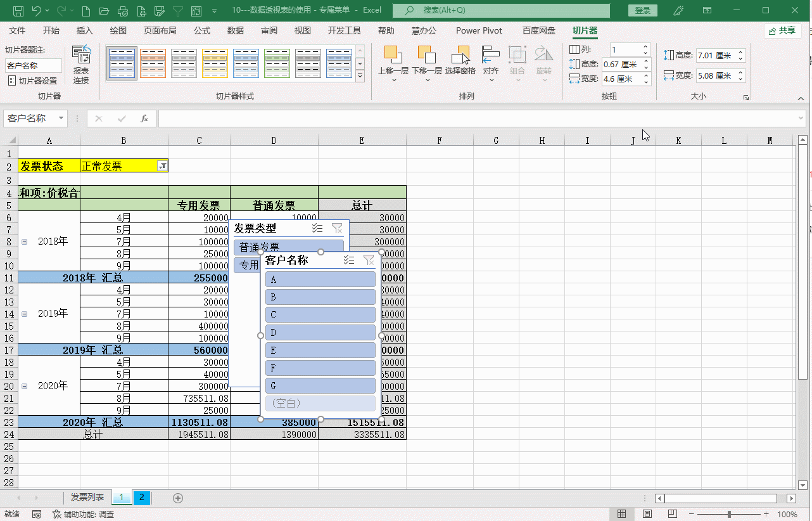The width and height of the screenshot is (812, 521).
Task: Add a new sheet with plus icon
Action: pos(178,498)
